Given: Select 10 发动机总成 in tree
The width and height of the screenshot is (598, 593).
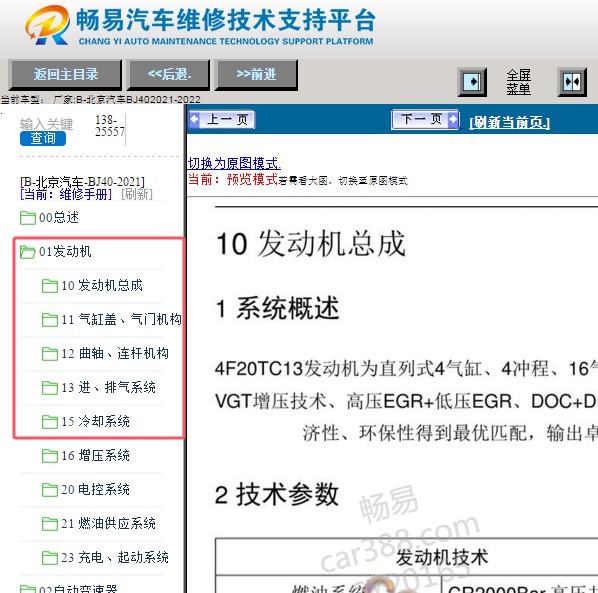Looking at the screenshot, I should point(102,285).
